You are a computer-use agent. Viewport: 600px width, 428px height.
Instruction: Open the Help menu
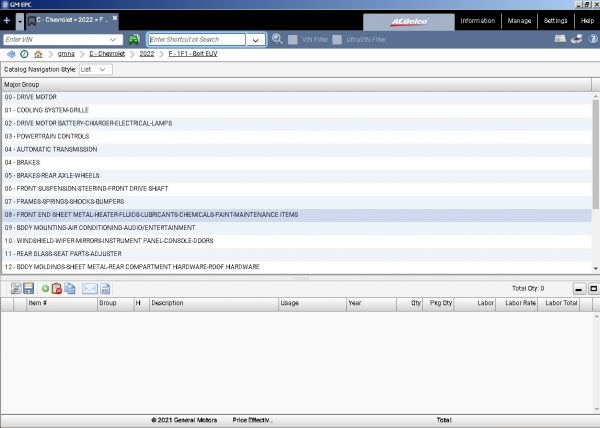(x=587, y=21)
